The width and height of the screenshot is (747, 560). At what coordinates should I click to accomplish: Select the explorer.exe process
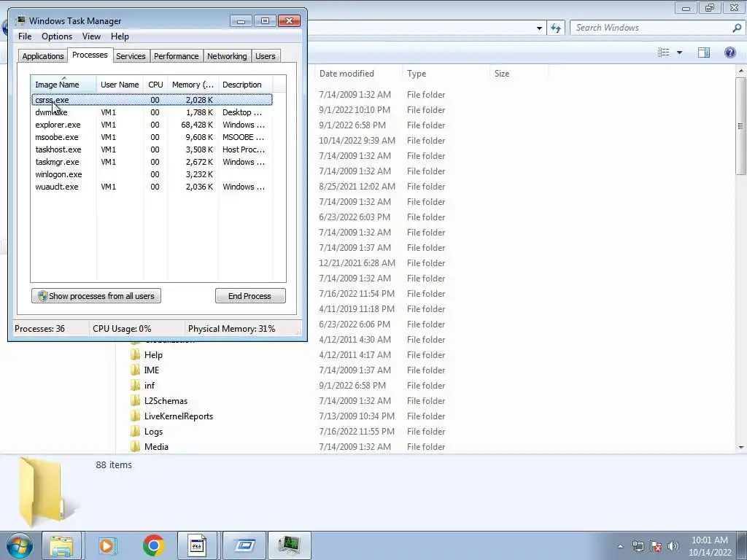click(152, 125)
